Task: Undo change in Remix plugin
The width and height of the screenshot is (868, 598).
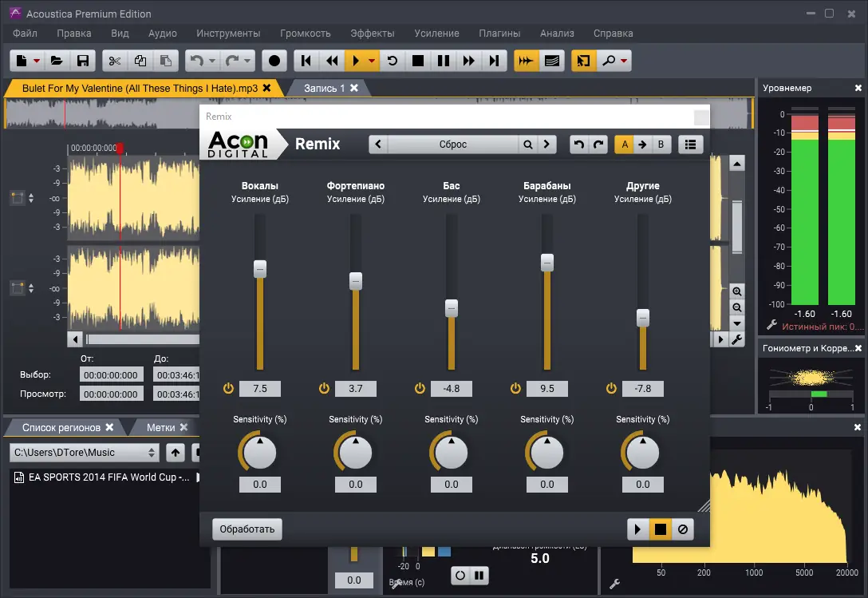Action: [x=579, y=145]
